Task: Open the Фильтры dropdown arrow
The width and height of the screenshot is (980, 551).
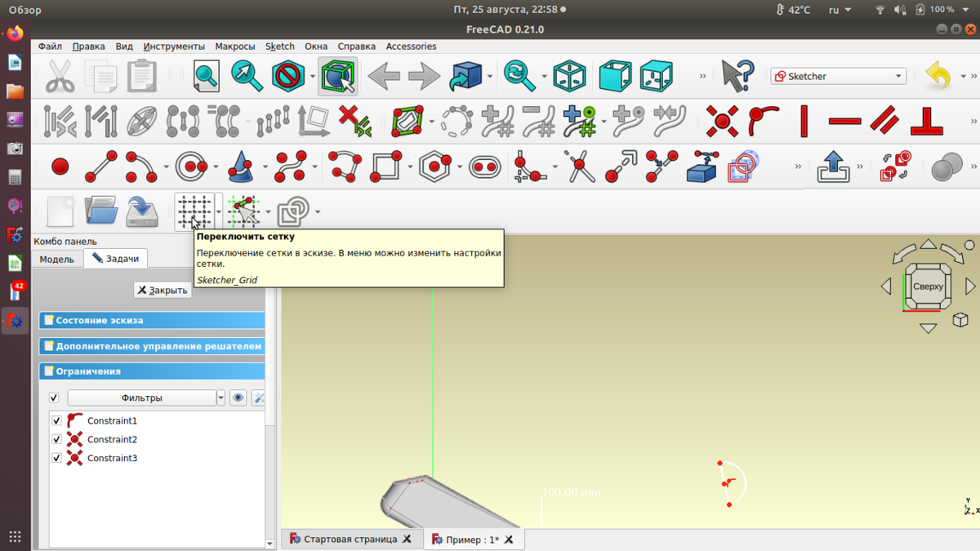Action: pos(220,398)
